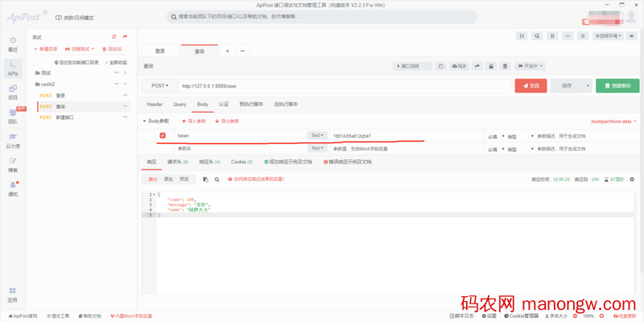Open the 博客 (blog) sidebar icon

point(13,165)
